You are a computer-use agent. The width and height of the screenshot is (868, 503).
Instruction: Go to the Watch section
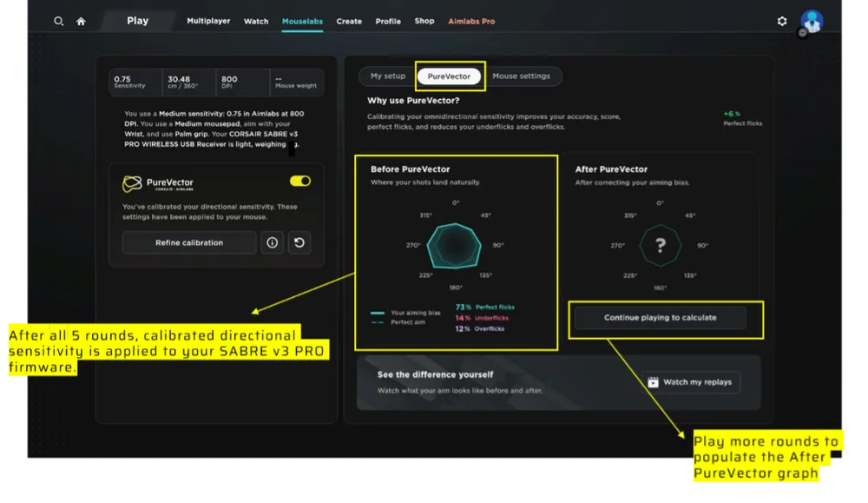256,21
